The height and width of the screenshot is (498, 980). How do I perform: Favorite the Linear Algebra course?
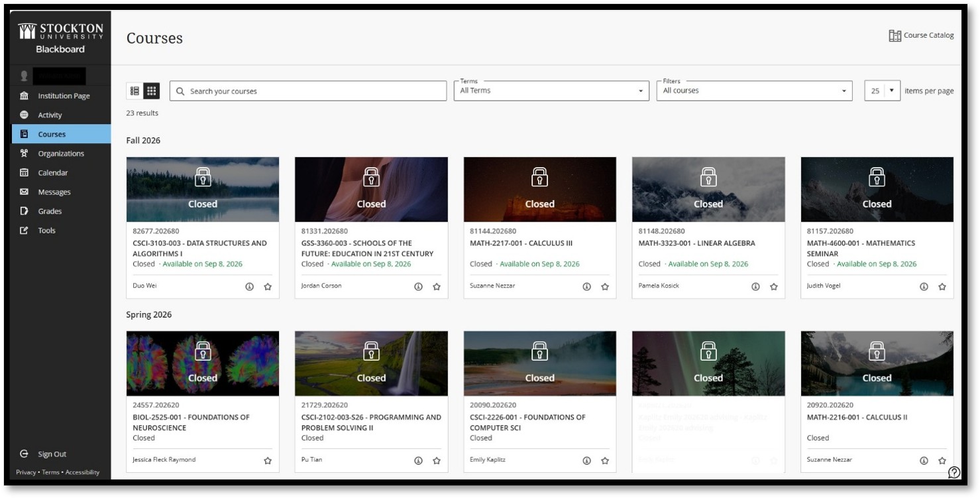point(774,287)
